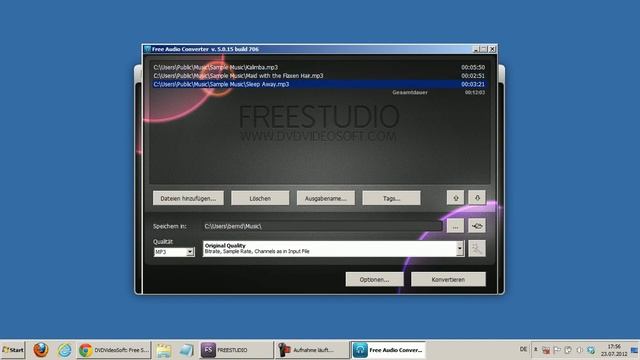
Task: Click the red tray icon beside the flag
Action: coord(546,350)
